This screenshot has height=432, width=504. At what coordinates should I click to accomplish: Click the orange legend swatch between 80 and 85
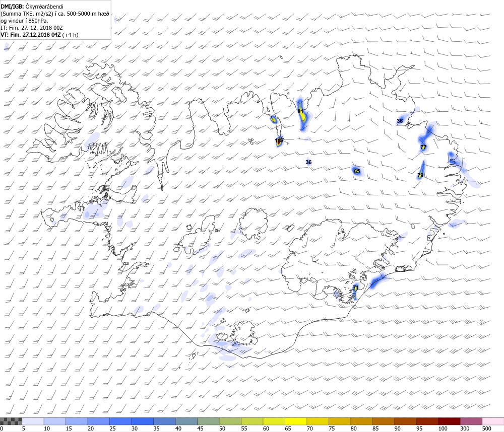(x=361, y=421)
